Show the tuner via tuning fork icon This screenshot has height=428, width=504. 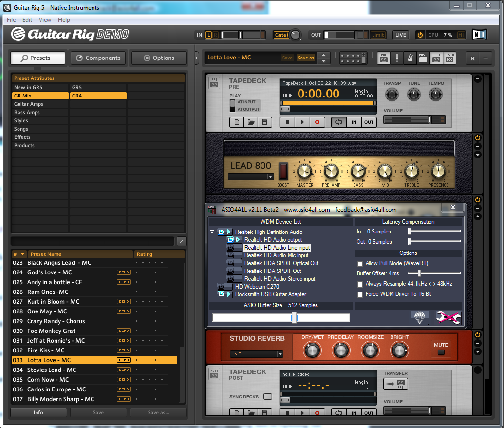(x=397, y=58)
